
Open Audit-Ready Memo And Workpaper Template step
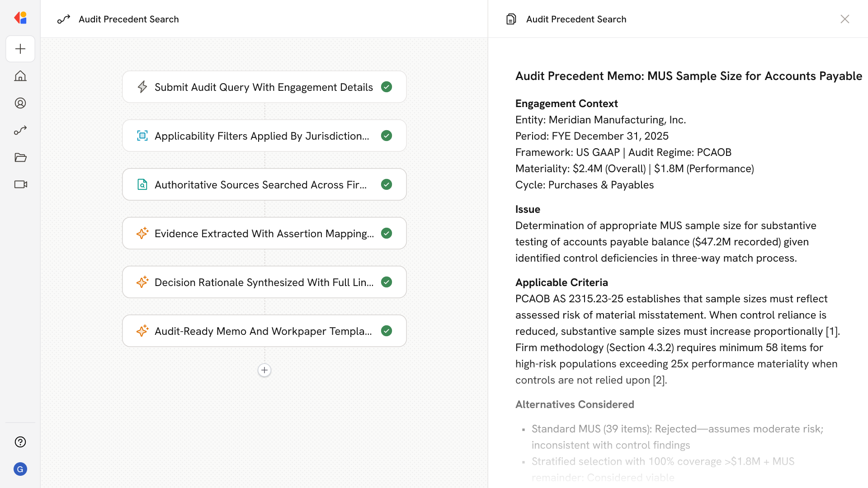[263, 331]
